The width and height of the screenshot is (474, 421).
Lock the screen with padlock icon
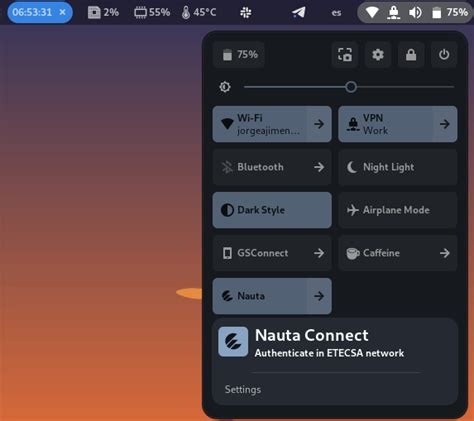point(411,55)
